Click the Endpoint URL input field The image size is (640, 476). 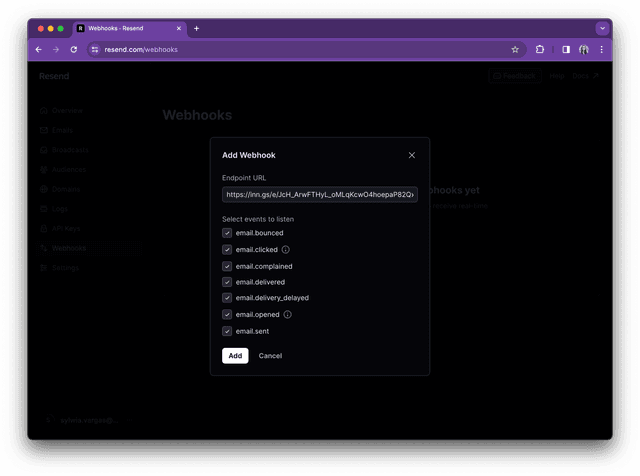[320, 194]
